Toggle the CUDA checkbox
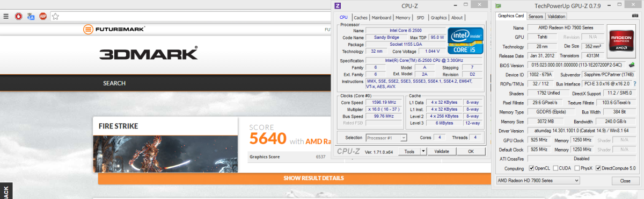644x199 pixels. [x=556, y=168]
